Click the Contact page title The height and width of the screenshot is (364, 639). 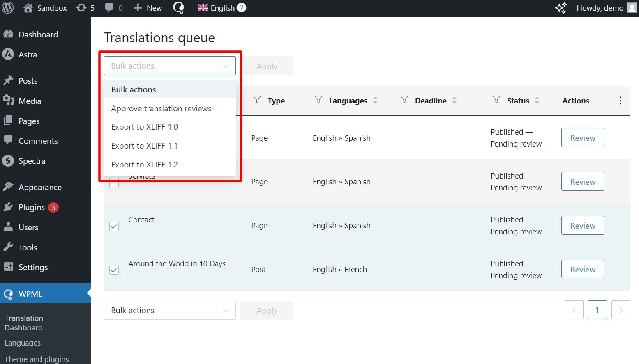tap(141, 220)
